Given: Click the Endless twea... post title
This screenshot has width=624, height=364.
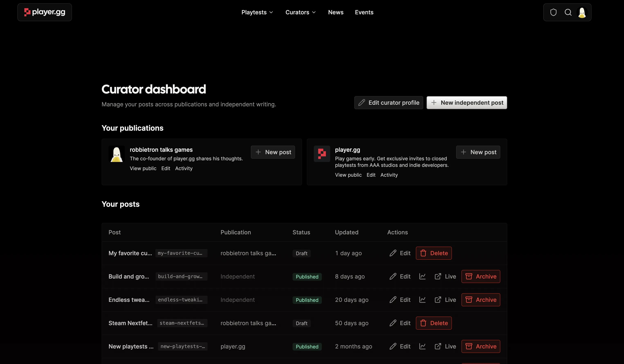Looking at the screenshot, I should (x=129, y=300).
